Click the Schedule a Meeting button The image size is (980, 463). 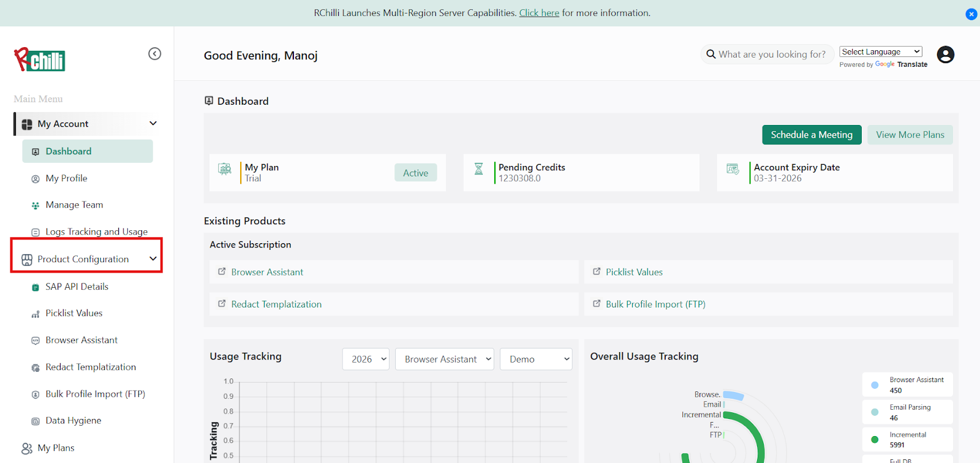pos(812,135)
